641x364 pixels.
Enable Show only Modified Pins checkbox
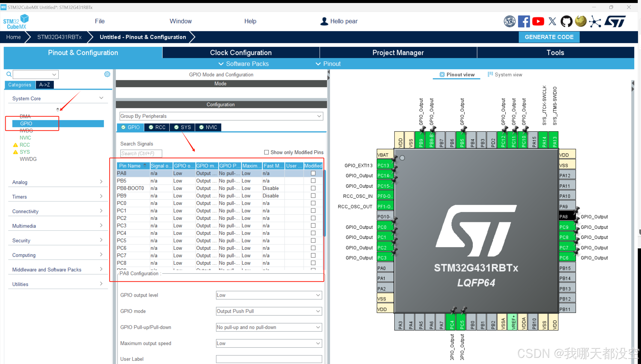pyautogui.click(x=267, y=152)
